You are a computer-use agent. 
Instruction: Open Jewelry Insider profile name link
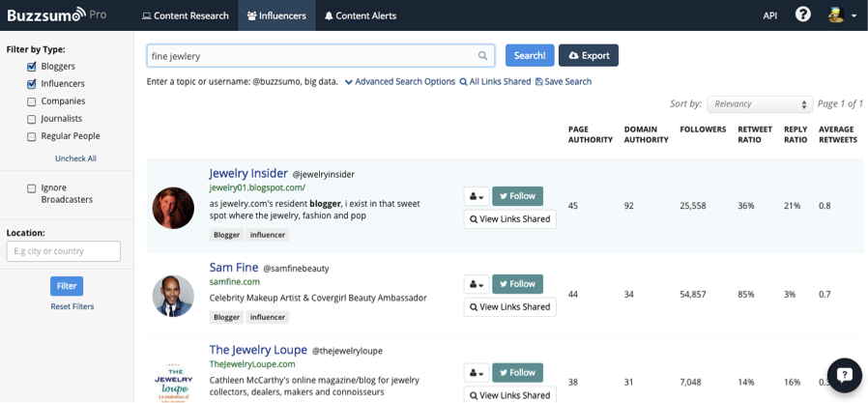[248, 173]
